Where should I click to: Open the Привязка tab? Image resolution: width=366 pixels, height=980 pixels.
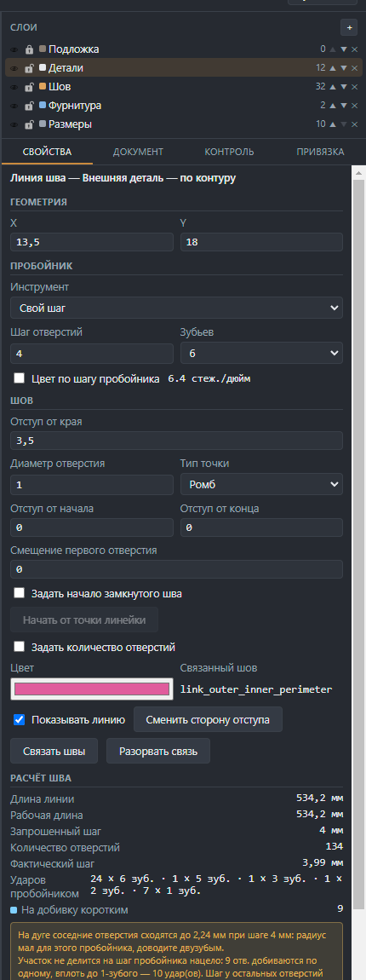[320, 152]
